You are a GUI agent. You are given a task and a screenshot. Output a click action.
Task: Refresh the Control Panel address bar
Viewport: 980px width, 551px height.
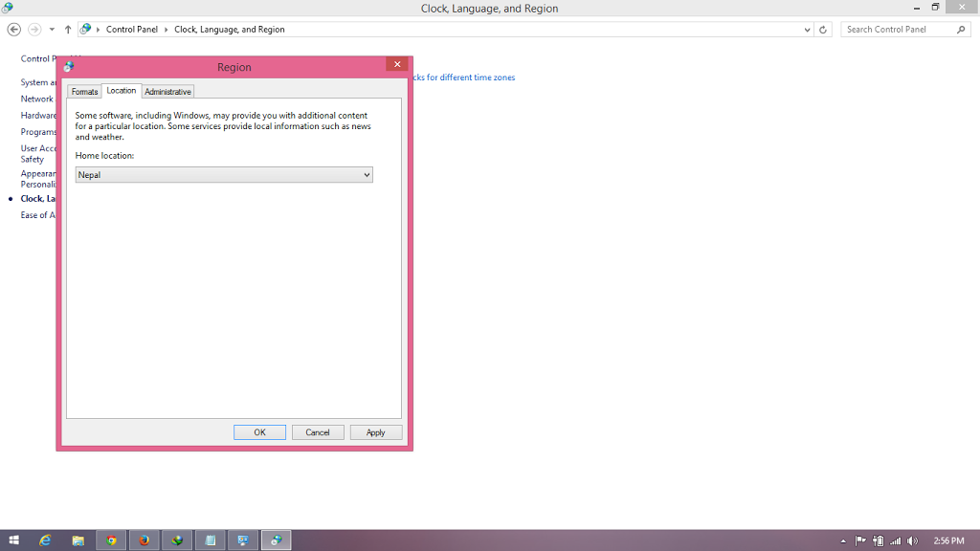click(824, 30)
